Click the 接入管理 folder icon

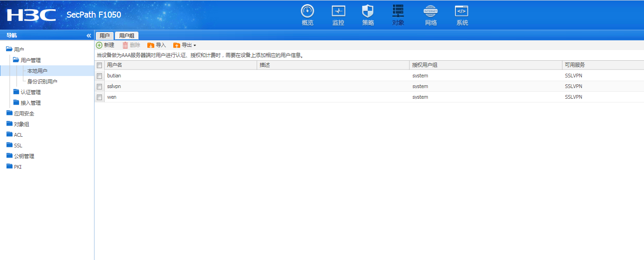click(16, 102)
